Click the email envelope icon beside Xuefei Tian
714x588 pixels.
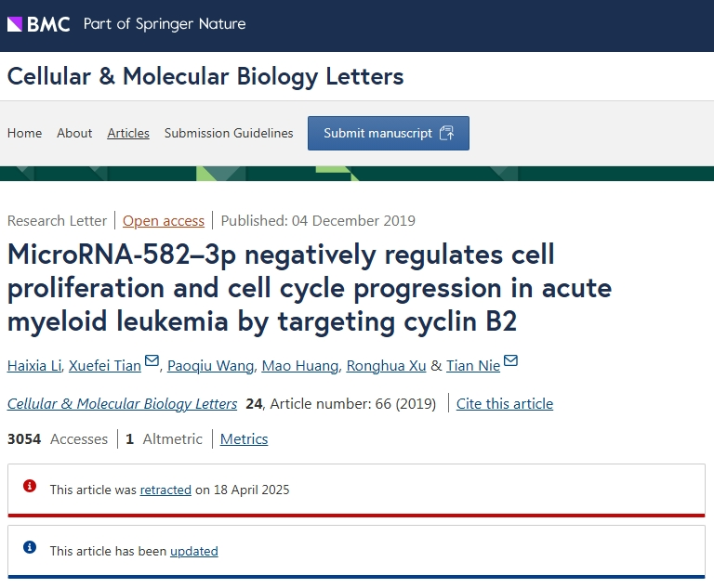click(152, 360)
